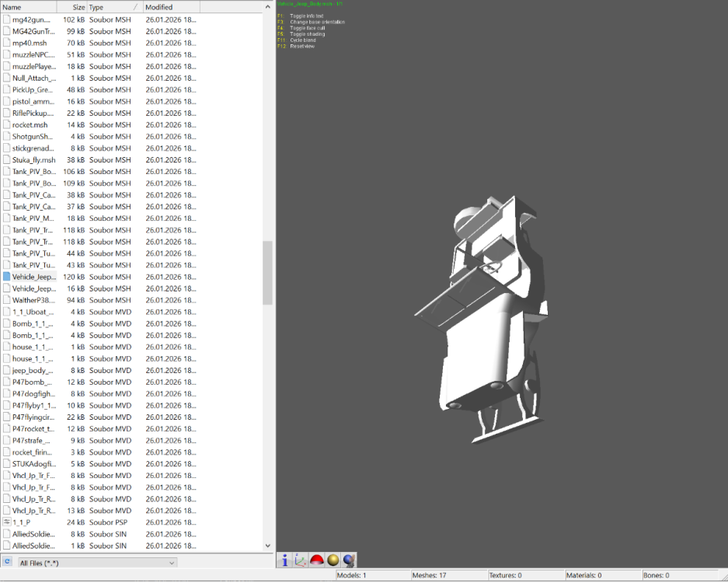This screenshot has height=583, width=728.
Task: Sort by the Modified column header
Action: pos(172,7)
